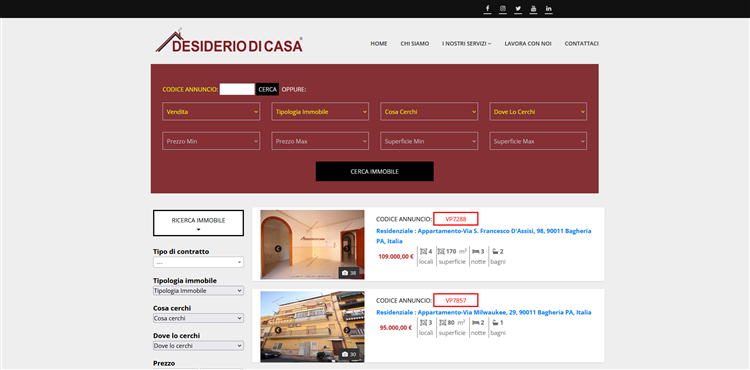Expand the sidebar Tipo di contratto select
750x370 pixels.
point(198,262)
